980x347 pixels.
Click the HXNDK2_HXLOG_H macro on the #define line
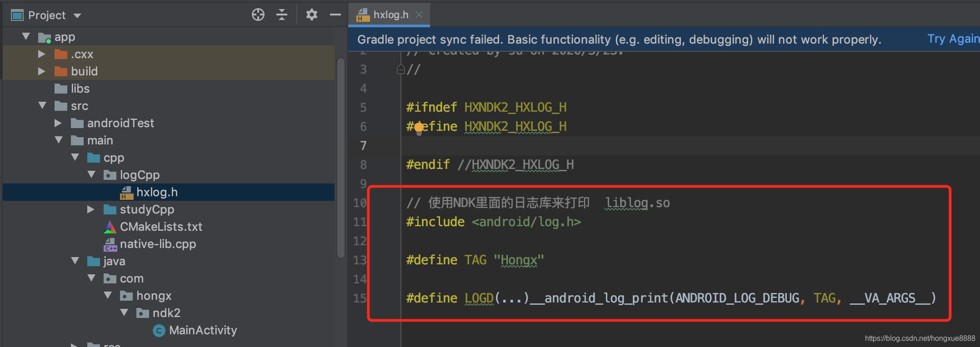515,127
